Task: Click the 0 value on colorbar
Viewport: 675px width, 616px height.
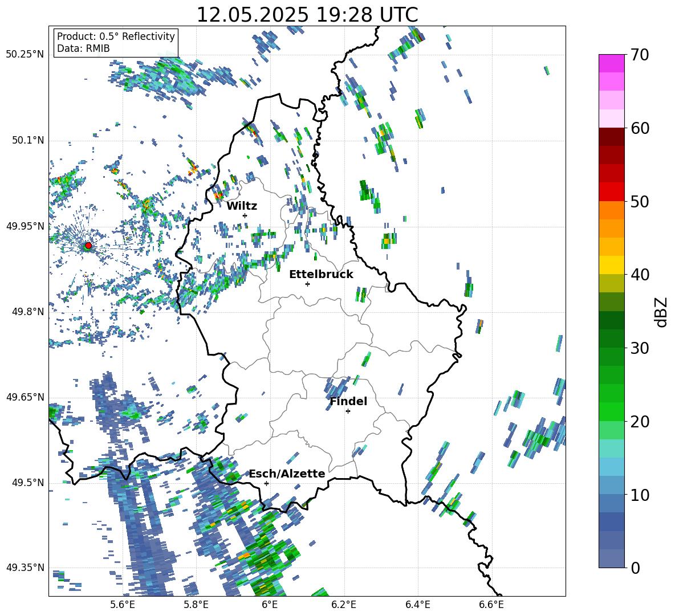Action: (x=635, y=568)
